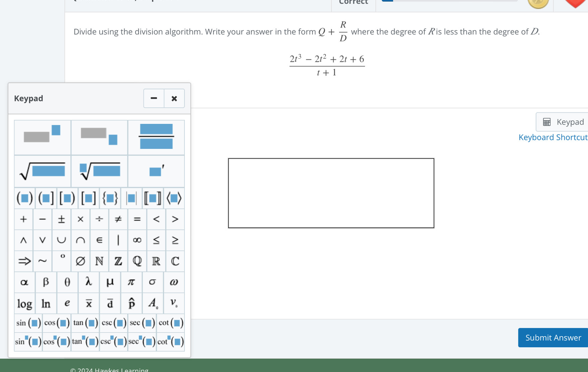
Task: Select the pi symbol
Action: 131,282
